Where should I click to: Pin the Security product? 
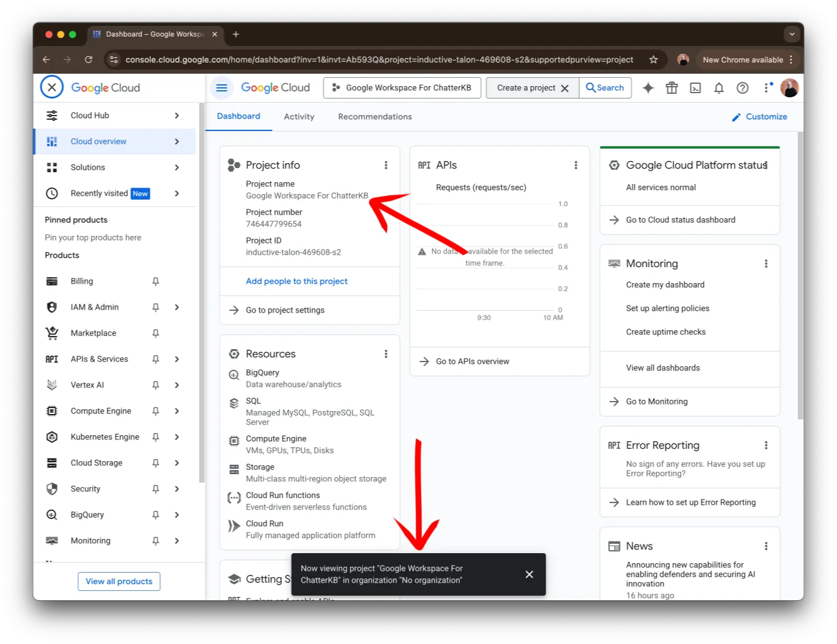coord(156,489)
